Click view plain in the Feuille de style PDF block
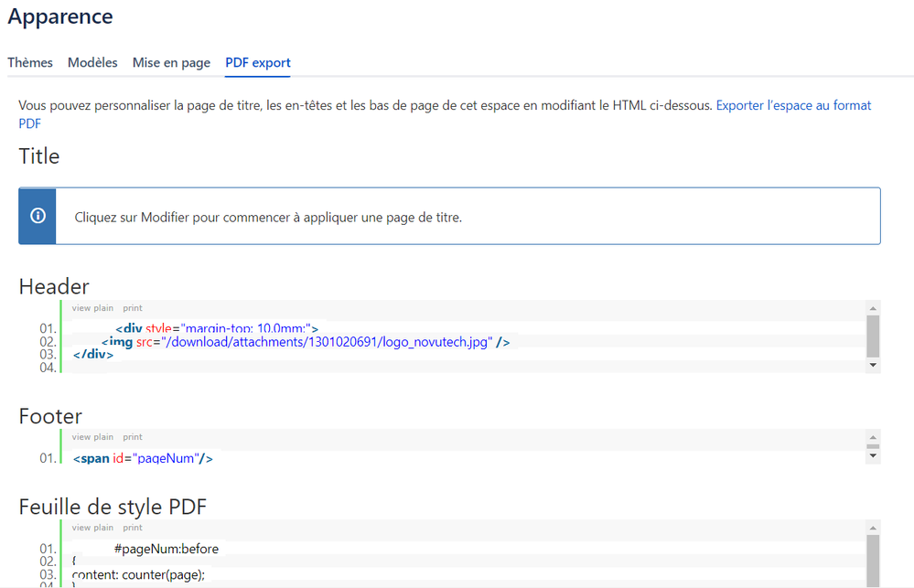 92,528
